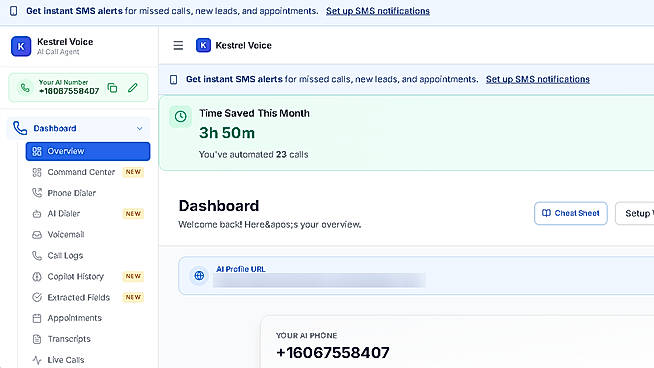Click the NEW badge beside AI Dialer

[133, 214]
